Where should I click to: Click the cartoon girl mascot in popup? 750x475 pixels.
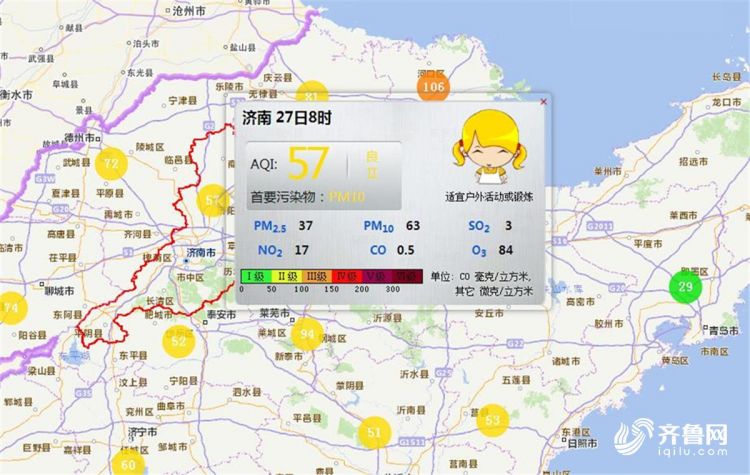(x=489, y=147)
